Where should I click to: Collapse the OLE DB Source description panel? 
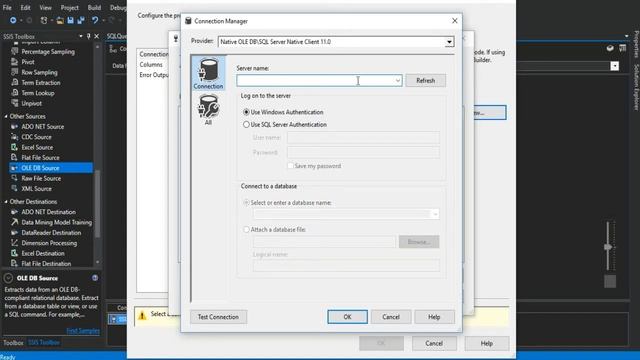coord(8,278)
